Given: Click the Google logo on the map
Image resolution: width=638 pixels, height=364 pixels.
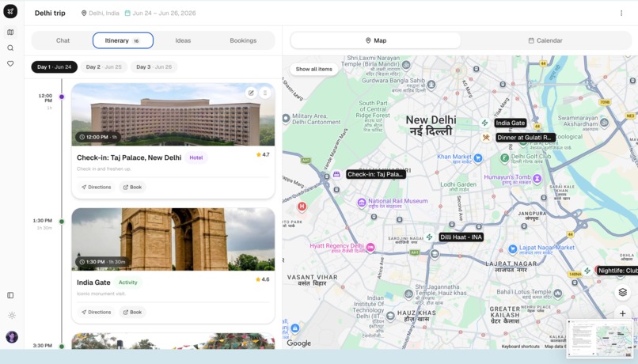Looking at the screenshot, I should coord(298,343).
